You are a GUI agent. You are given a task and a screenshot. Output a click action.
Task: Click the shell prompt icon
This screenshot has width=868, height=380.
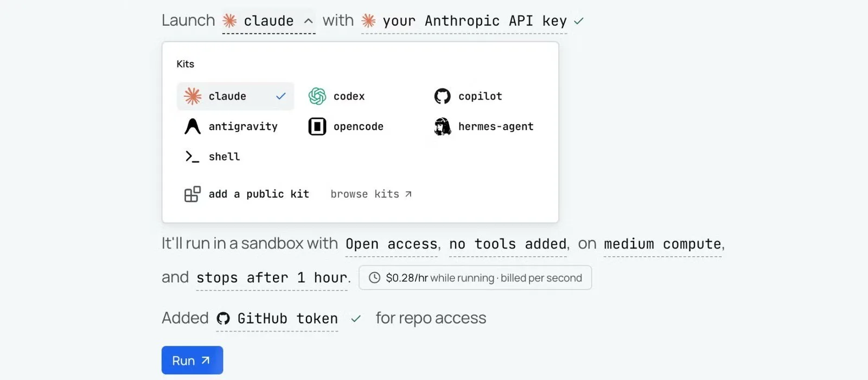[192, 157]
